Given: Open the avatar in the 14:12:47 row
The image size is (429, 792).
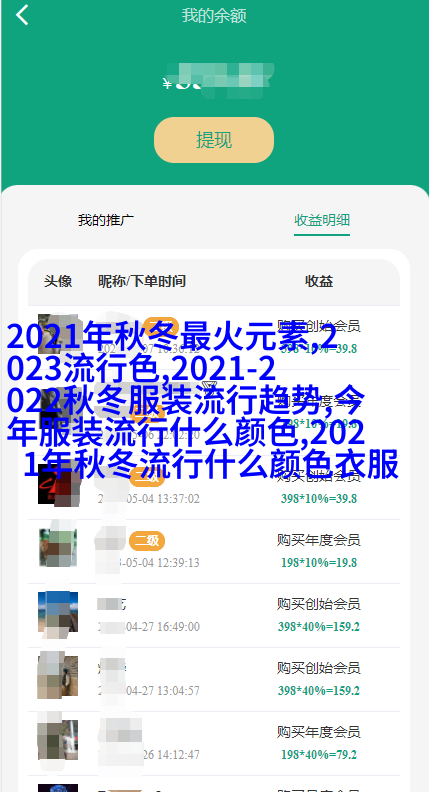Looking at the screenshot, I should (x=58, y=739).
